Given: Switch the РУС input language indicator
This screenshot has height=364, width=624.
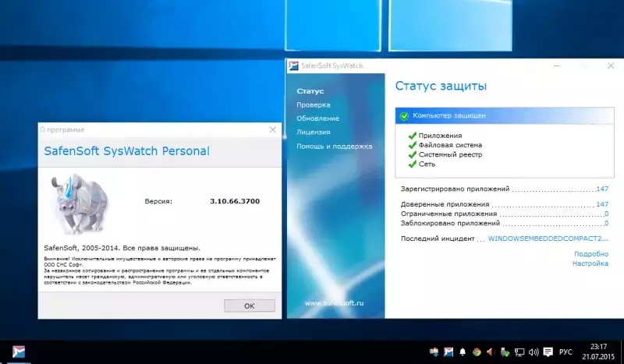Looking at the screenshot, I should [565, 352].
